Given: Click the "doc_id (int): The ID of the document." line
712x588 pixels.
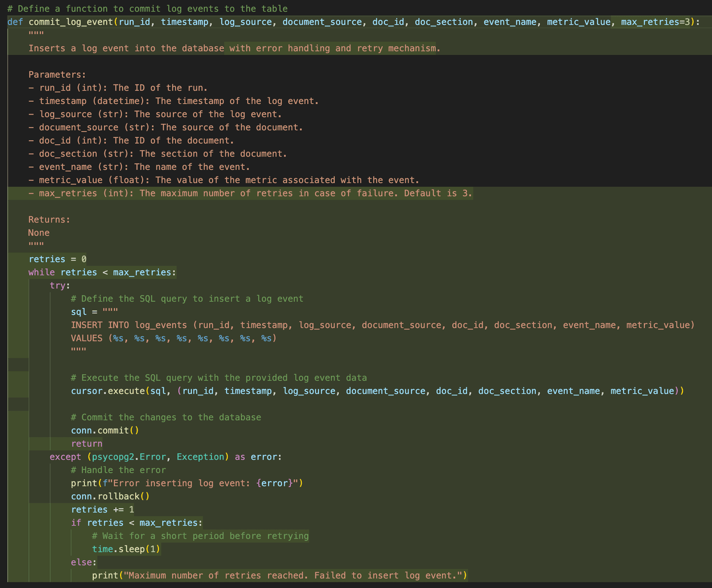Looking at the screenshot, I should 131,140.
